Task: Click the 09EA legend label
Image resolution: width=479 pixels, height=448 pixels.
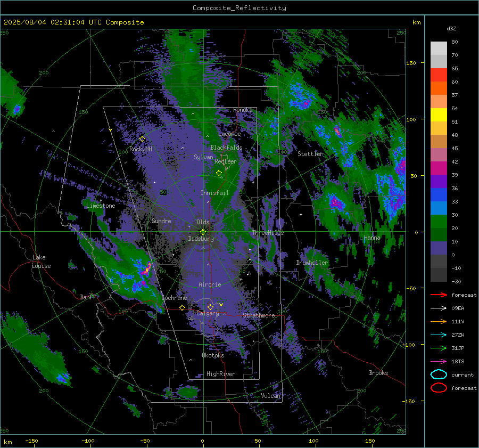Action: coord(458,308)
